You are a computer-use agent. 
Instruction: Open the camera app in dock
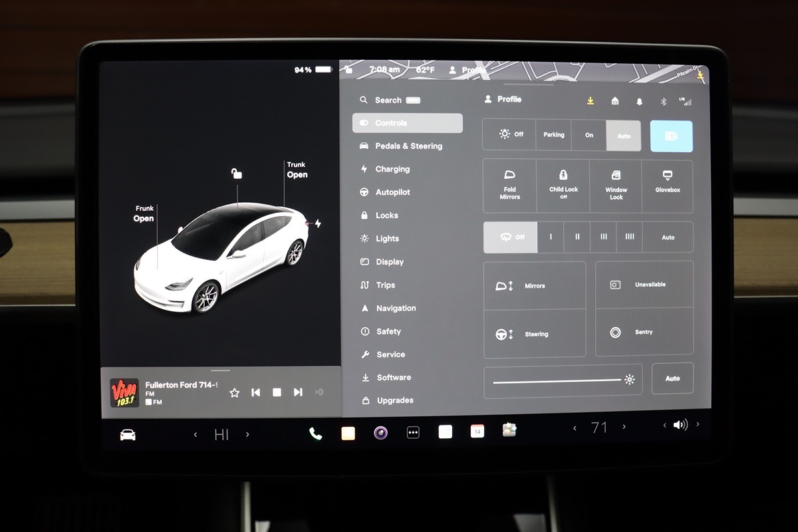(x=380, y=434)
